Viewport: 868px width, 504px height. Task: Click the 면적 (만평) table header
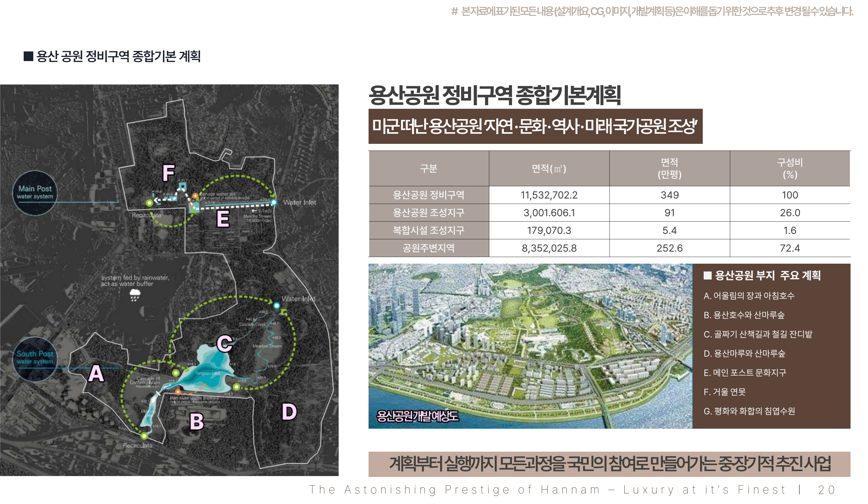(x=670, y=168)
